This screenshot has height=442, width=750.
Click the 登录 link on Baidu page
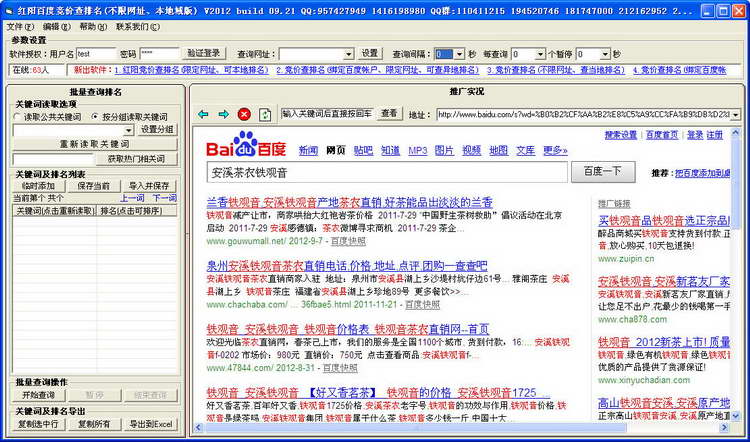[x=695, y=135]
